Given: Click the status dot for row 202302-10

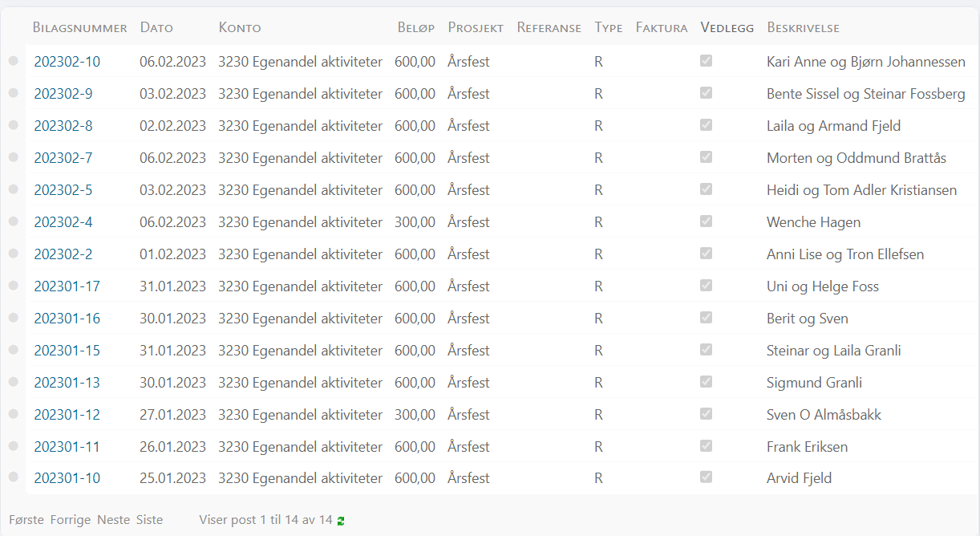Looking at the screenshot, I should tap(13, 61).
